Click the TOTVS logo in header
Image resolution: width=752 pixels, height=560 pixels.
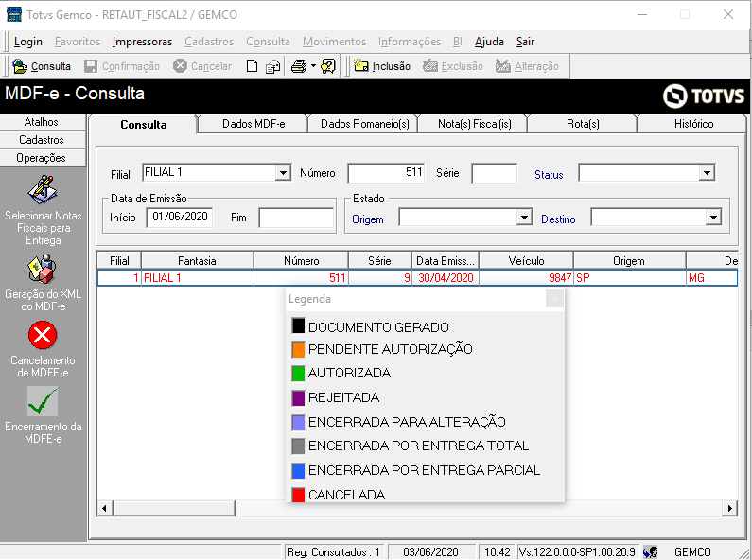(704, 96)
